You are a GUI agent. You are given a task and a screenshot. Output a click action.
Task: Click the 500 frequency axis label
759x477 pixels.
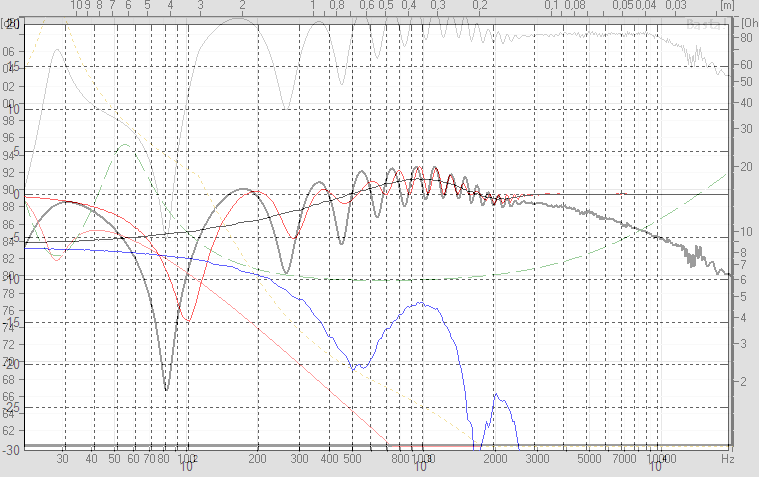tap(352, 459)
